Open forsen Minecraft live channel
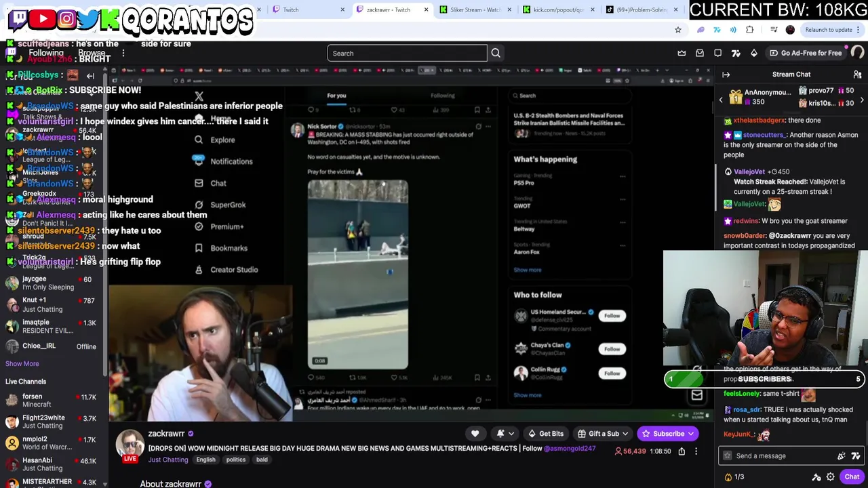The height and width of the screenshot is (488, 868). point(53,401)
